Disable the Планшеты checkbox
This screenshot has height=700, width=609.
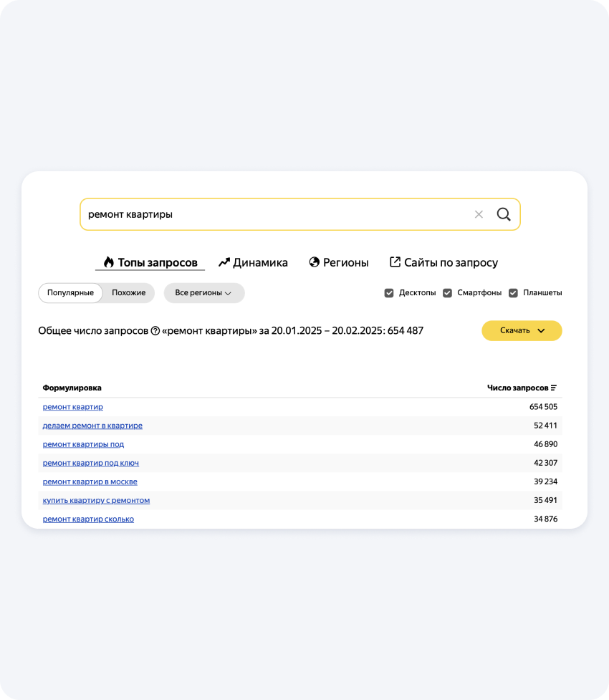tap(513, 293)
